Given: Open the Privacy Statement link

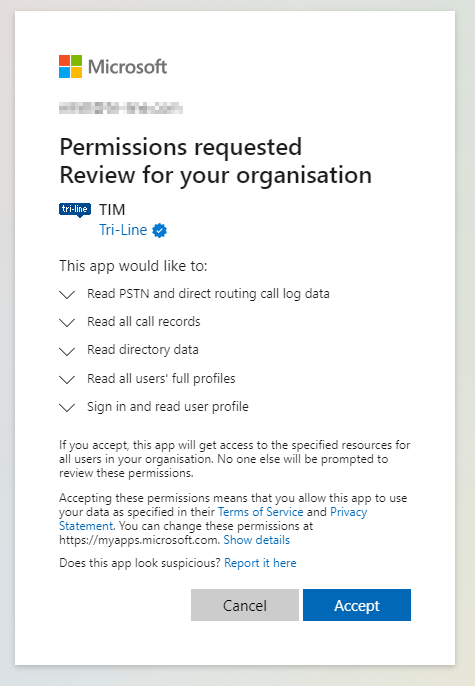Looking at the screenshot, I should pos(213,519).
